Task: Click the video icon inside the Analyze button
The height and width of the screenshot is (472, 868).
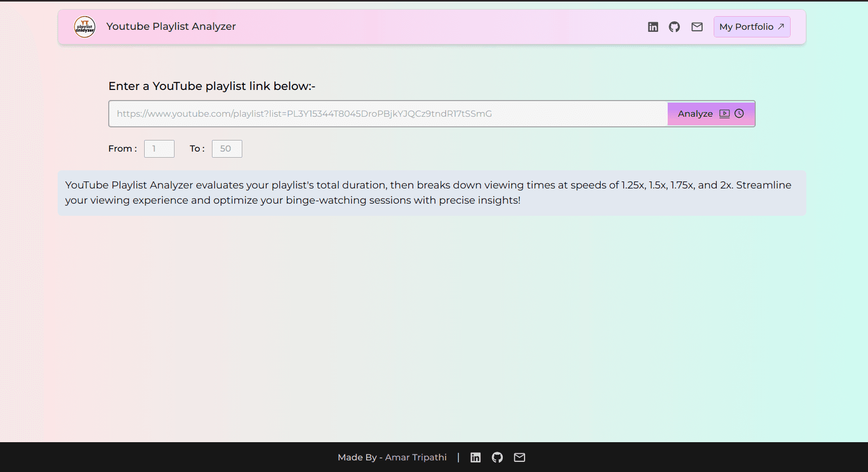Action: [x=725, y=114]
